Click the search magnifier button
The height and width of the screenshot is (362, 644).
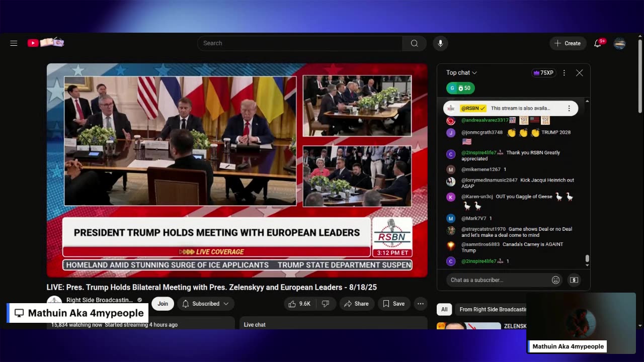(x=414, y=43)
